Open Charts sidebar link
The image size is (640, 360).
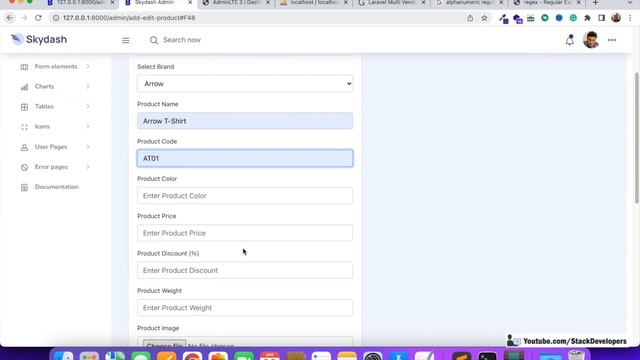[x=44, y=87]
